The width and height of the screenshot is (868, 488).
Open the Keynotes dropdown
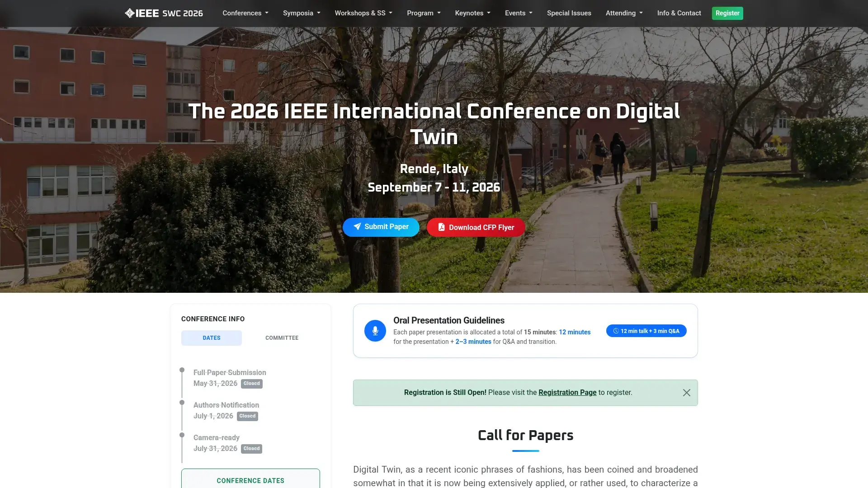click(x=472, y=13)
